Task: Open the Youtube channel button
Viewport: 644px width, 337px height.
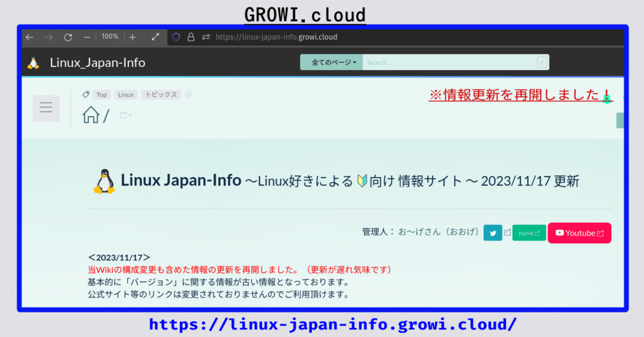Action: [x=579, y=232]
